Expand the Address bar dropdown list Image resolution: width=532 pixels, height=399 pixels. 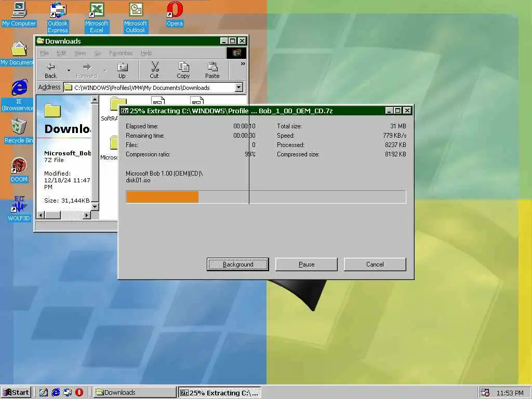pos(239,87)
